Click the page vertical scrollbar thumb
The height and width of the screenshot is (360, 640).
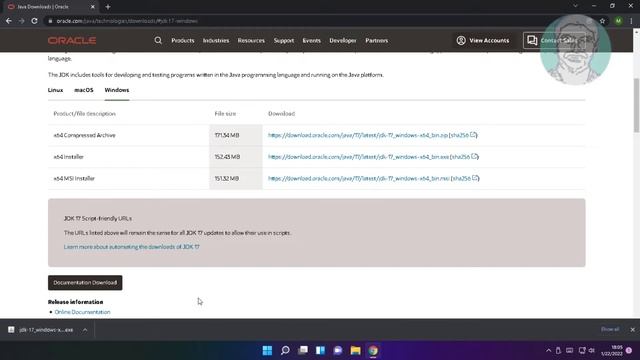click(x=636, y=105)
